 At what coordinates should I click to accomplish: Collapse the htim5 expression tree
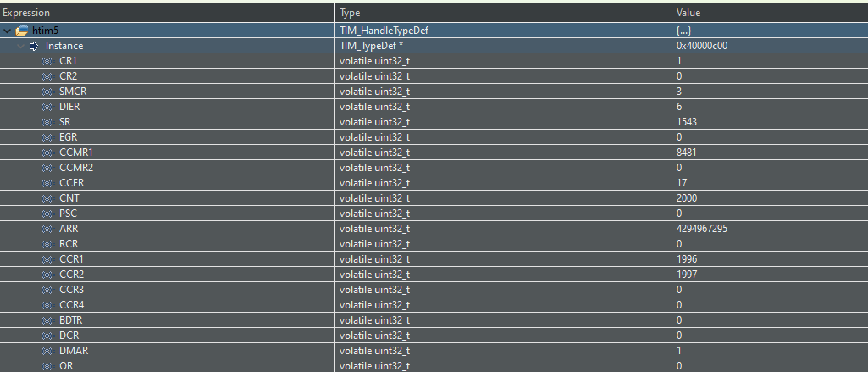coord(7,31)
